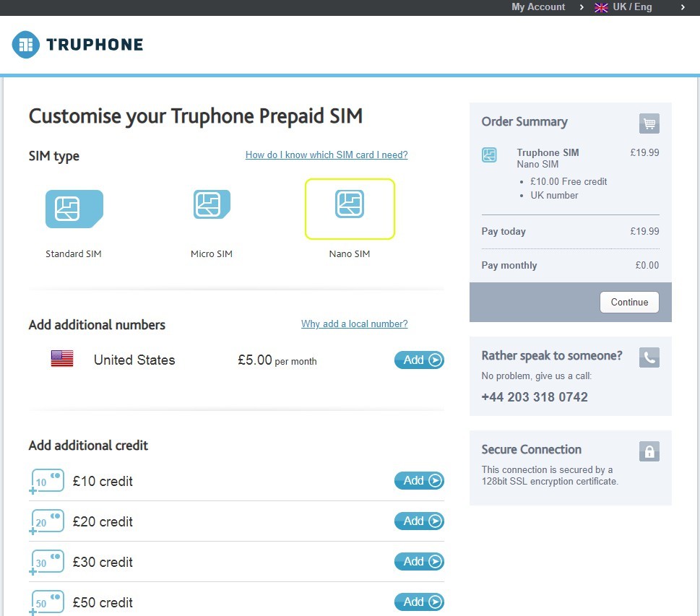Click the United States flag icon
This screenshot has height=616, width=700.
[x=62, y=358]
